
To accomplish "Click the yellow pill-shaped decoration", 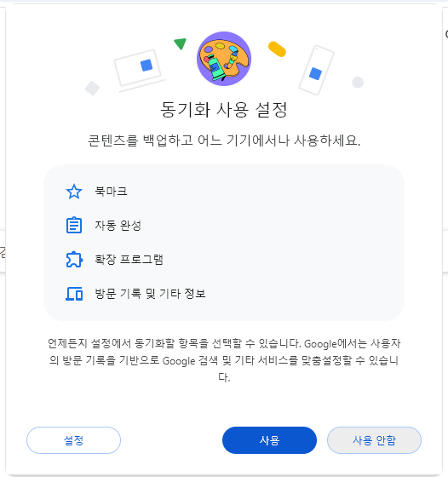I will click(x=277, y=49).
